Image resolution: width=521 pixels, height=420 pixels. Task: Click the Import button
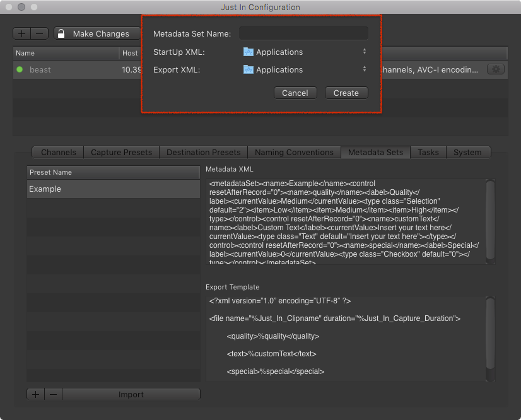pos(131,394)
